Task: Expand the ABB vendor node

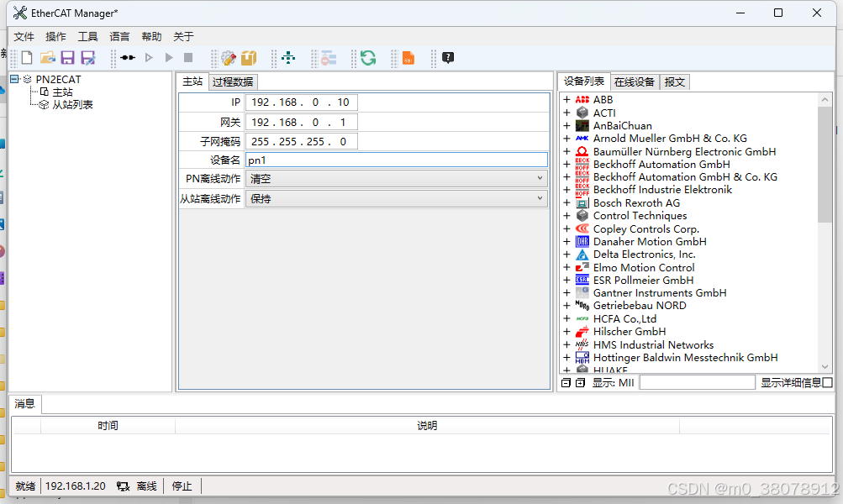Action: 566,99
